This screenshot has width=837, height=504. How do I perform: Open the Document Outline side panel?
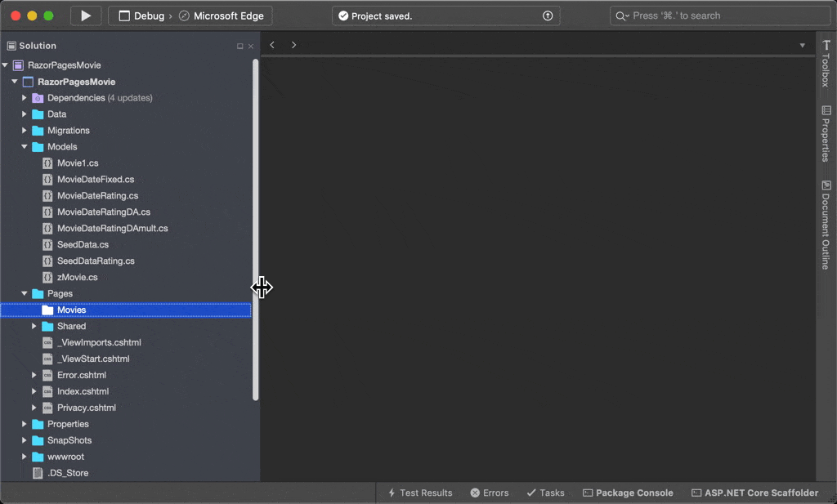click(826, 225)
